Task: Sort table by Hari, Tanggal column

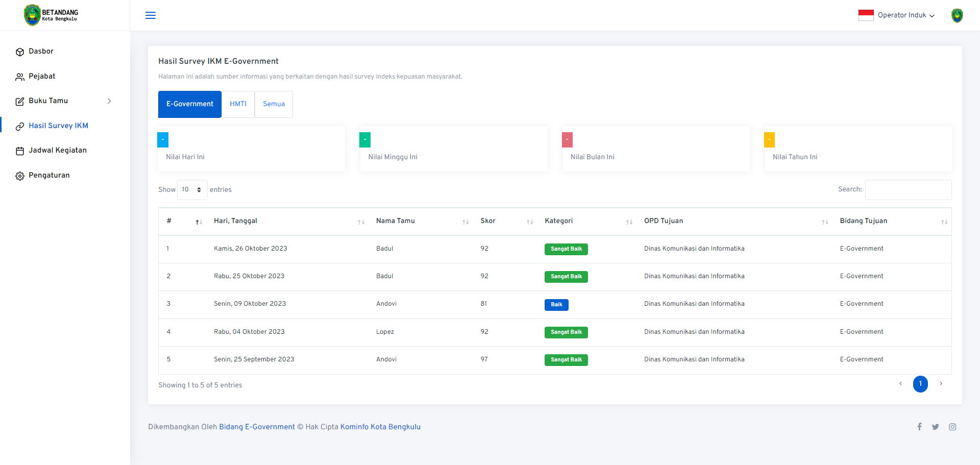Action: pos(287,222)
